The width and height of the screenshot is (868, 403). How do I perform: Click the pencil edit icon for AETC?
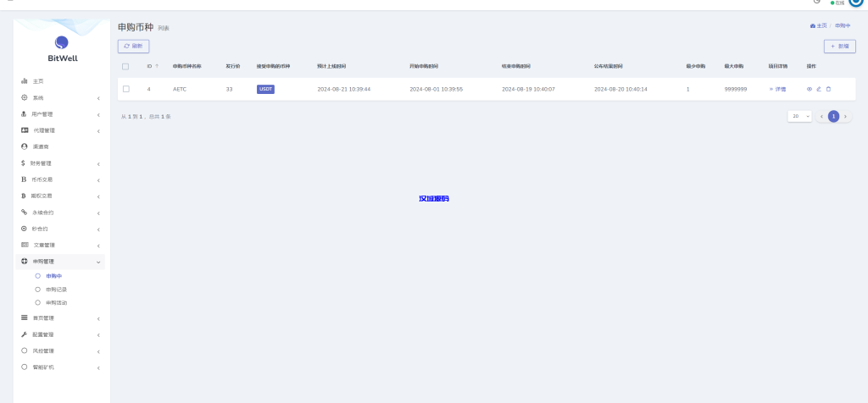point(819,89)
